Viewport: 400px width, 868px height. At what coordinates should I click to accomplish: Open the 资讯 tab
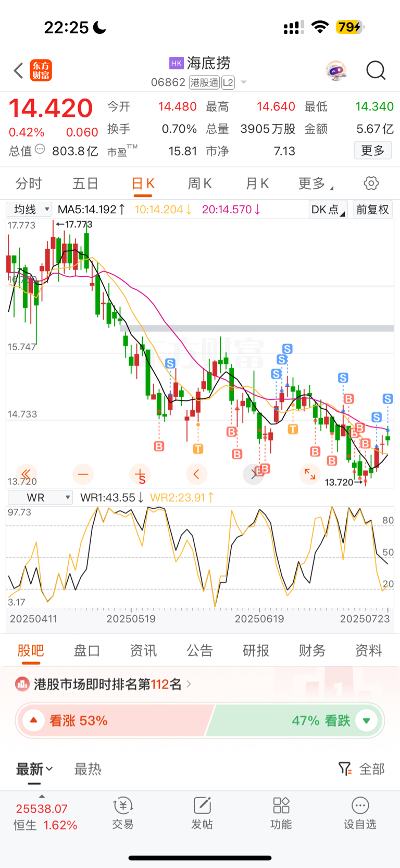(143, 651)
